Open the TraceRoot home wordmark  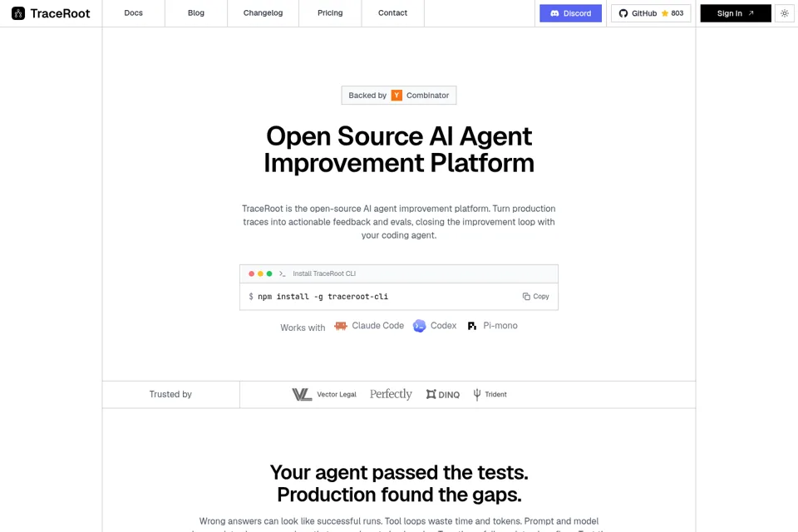60,13
